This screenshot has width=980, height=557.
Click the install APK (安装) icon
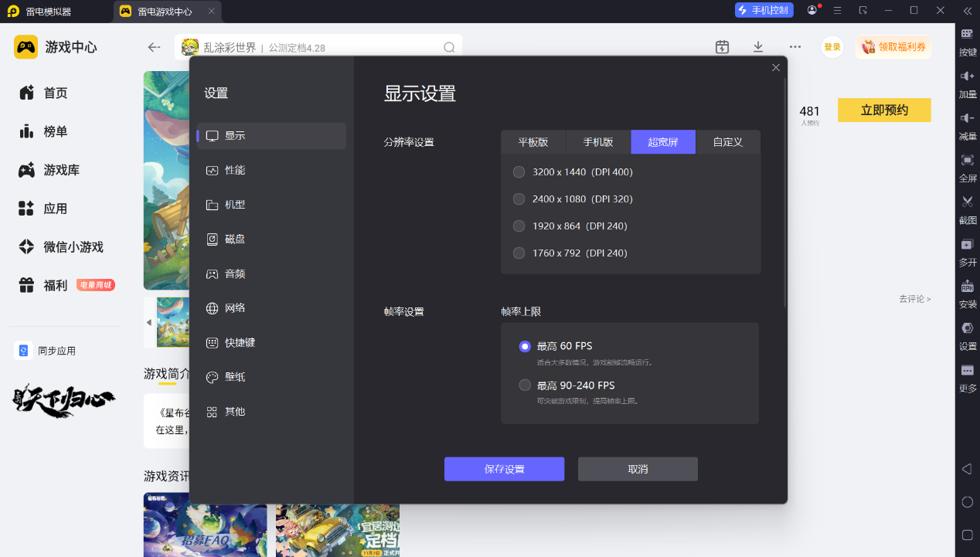pos(967,287)
